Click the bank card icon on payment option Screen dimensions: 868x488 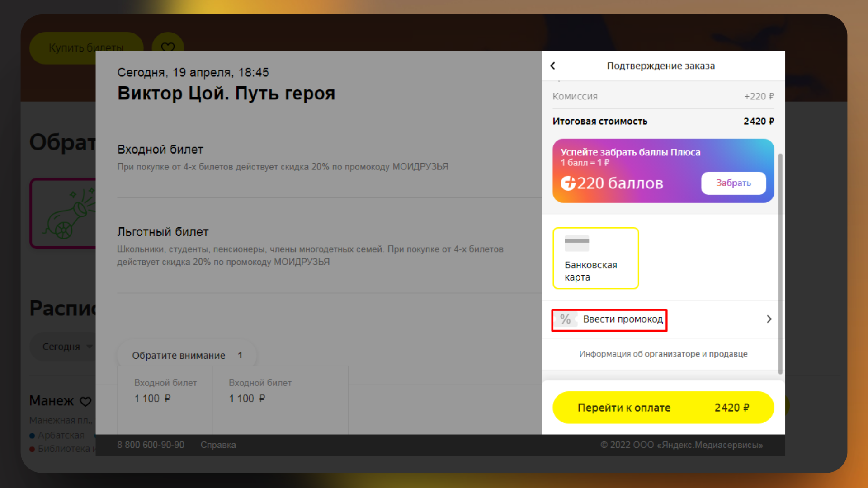577,243
